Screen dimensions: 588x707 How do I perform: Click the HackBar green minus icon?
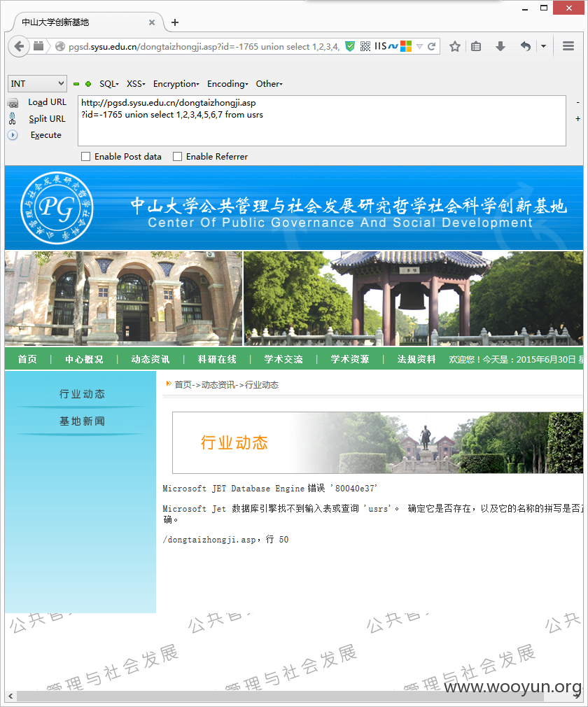coord(76,84)
